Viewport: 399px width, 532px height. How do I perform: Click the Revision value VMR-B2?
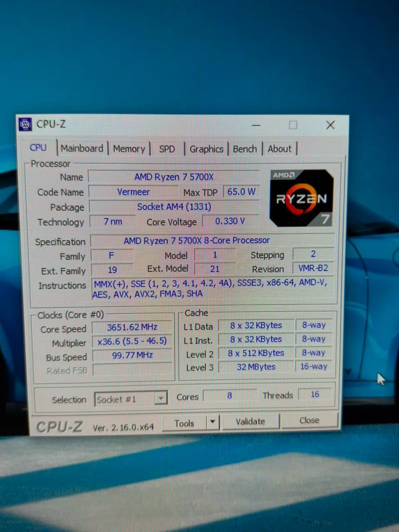(x=313, y=268)
